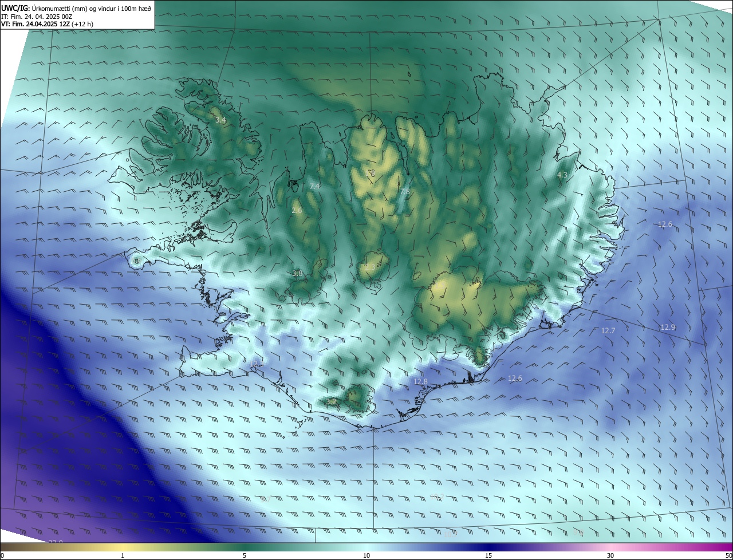The width and height of the screenshot is (733, 560).
Task: Click the 2.6 value label on the map
Action: [x=297, y=211]
